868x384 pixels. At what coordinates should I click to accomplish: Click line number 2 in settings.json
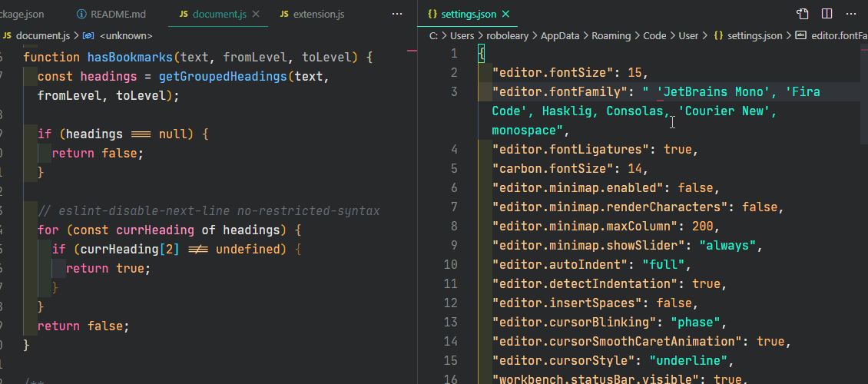click(454, 72)
